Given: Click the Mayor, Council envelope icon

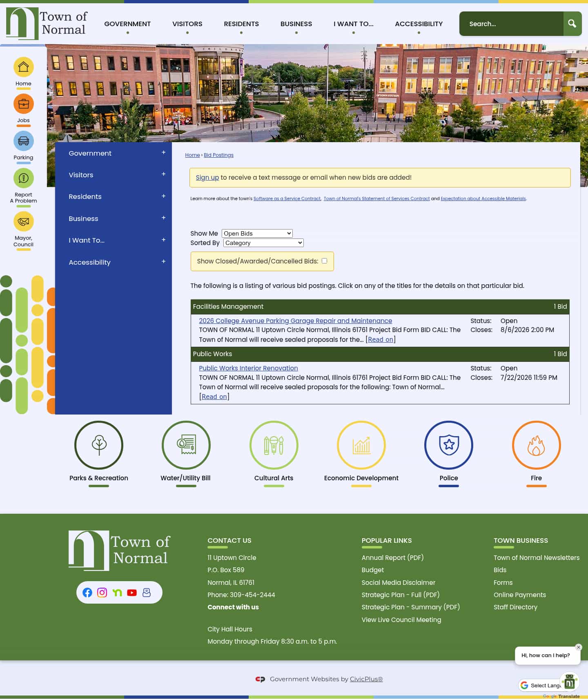Looking at the screenshot, I should pyautogui.click(x=23, y=221).
